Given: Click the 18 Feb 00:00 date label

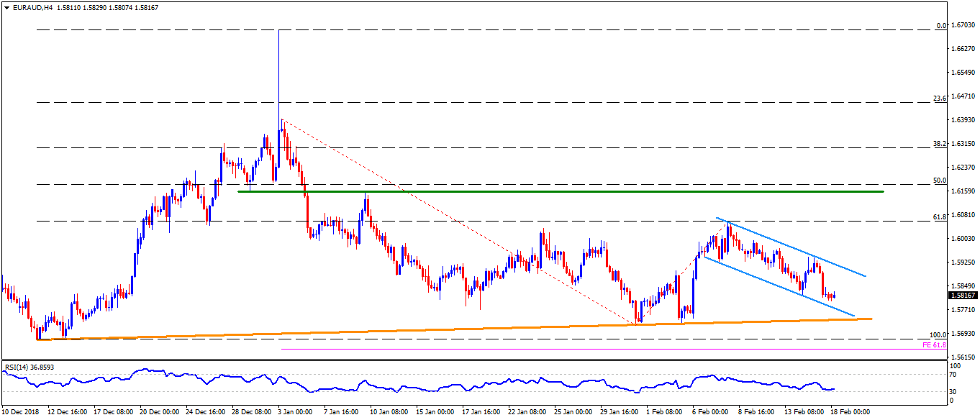Looking at the screenshot, I should click(853, 412).
